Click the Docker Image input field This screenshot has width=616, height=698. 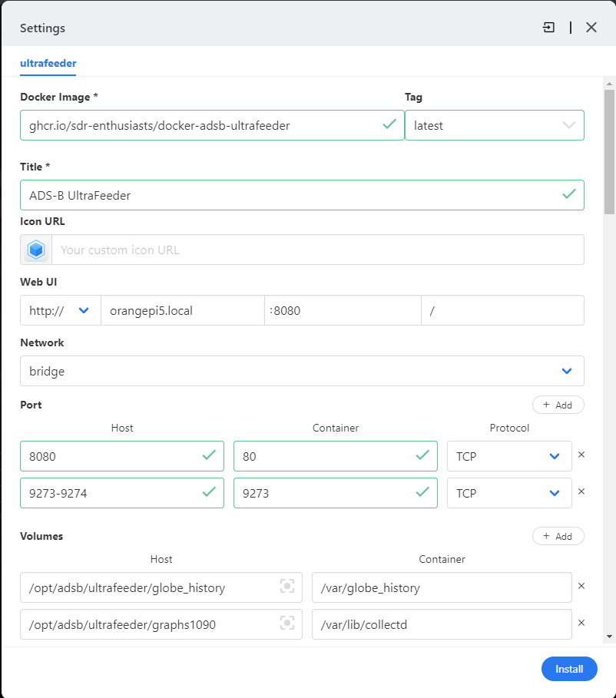(x=212, y=125)
